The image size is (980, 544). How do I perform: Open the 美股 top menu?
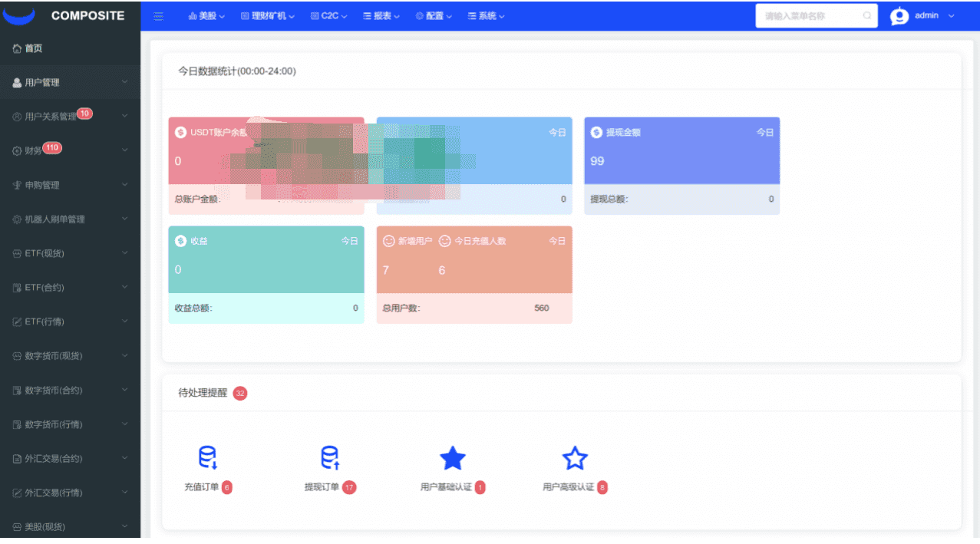[206, 16]
